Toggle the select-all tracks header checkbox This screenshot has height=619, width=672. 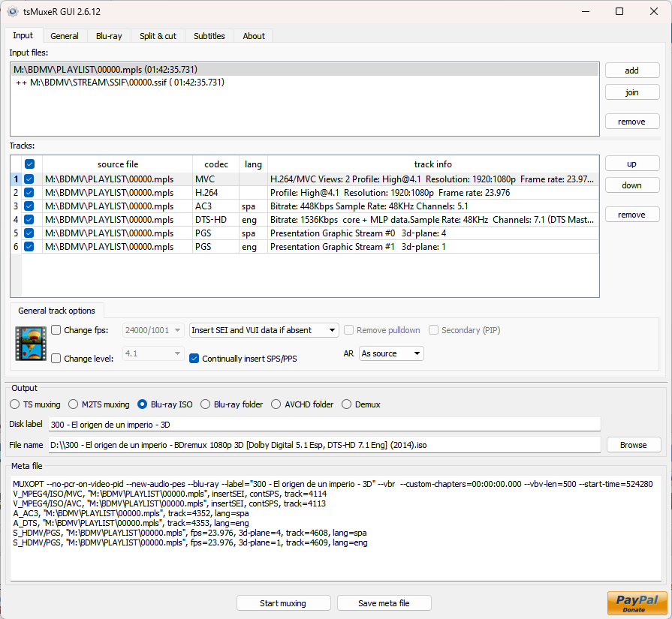29,164
